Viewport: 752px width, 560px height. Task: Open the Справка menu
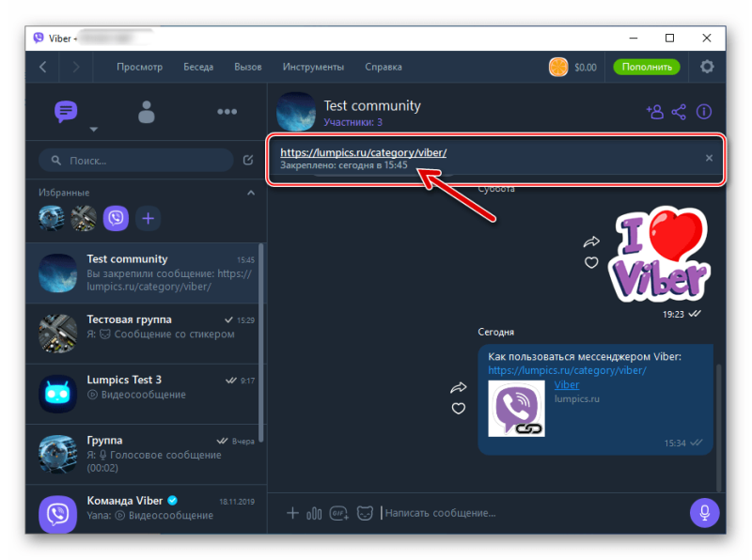(x=384, y=67)
